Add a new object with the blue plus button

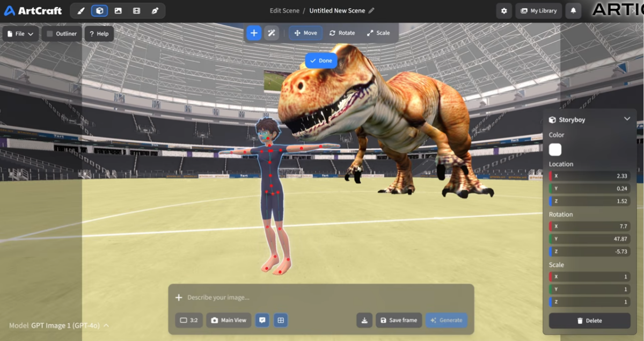coord(254,33)
